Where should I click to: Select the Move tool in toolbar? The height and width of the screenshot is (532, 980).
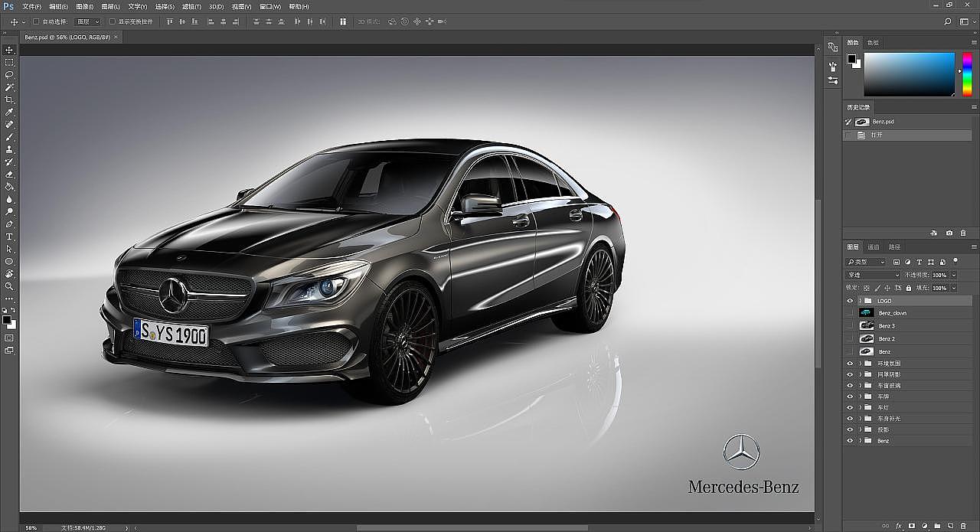[x=9, y=50]
